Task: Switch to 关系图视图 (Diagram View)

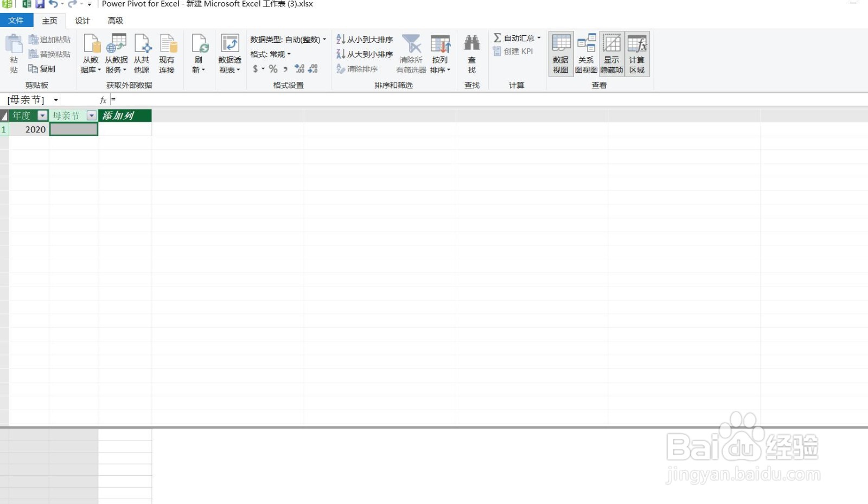Action: tap(586, 54)
